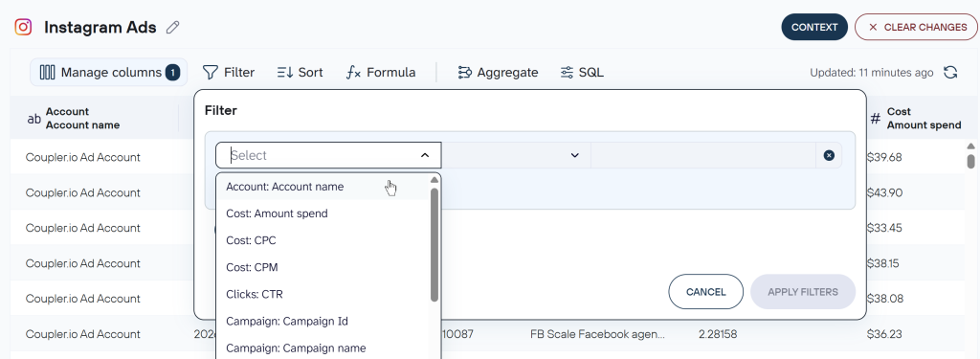Image resolution: width=980 pixels, height=359 pixels.
Task: Click the dropdown list scroll-up arrow
Action: pos(434,180)
